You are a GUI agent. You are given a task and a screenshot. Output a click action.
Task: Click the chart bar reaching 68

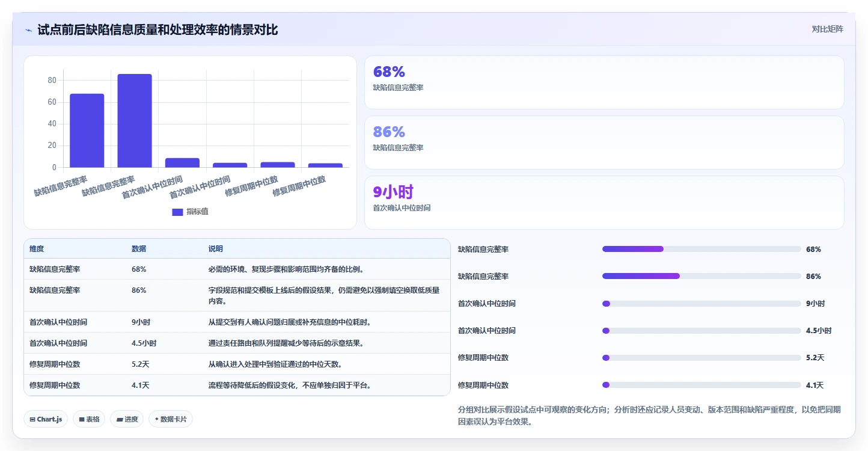pos(87,130)
